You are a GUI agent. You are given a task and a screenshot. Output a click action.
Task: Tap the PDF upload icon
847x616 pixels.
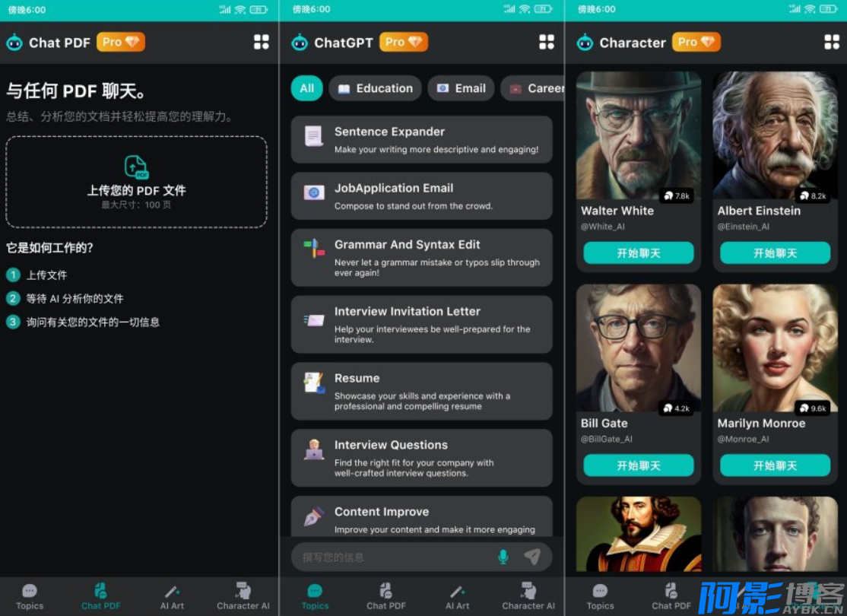136,167
